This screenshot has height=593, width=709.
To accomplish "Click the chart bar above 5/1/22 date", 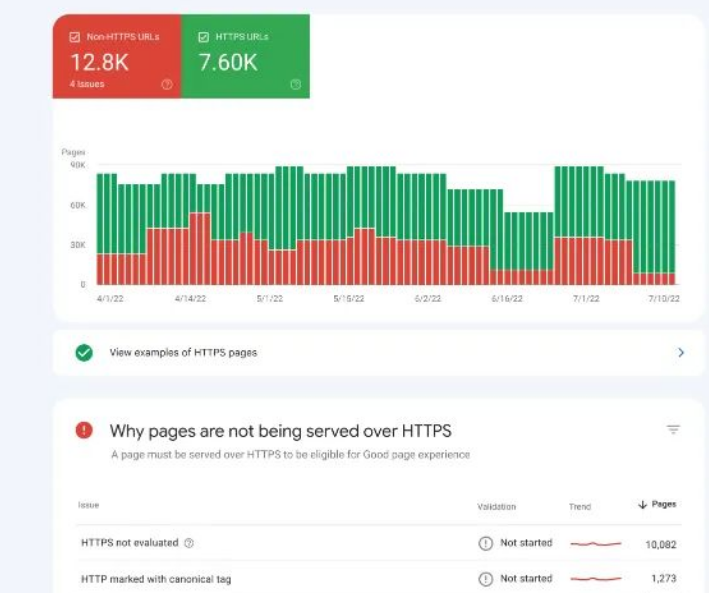I will coord(268,230).
